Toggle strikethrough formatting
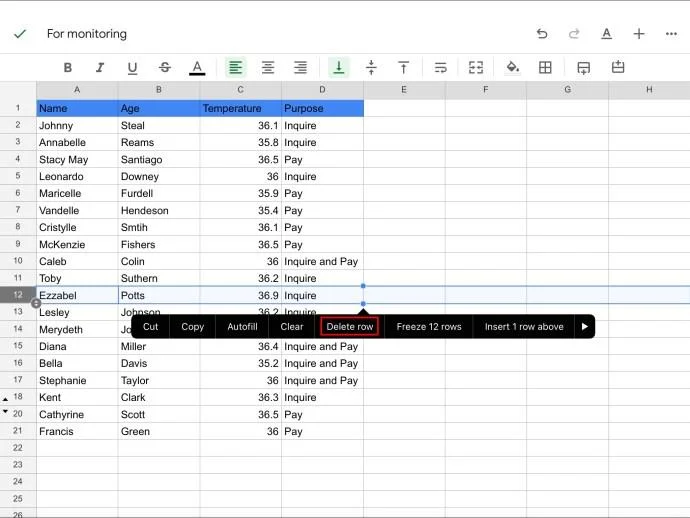This screenshot has height=518, width=690. 165,67
